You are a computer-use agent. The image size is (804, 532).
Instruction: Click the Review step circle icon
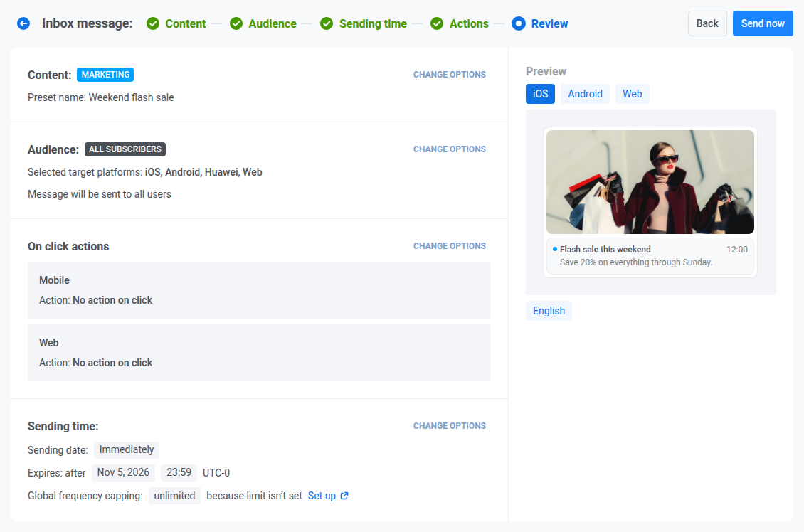519,23
